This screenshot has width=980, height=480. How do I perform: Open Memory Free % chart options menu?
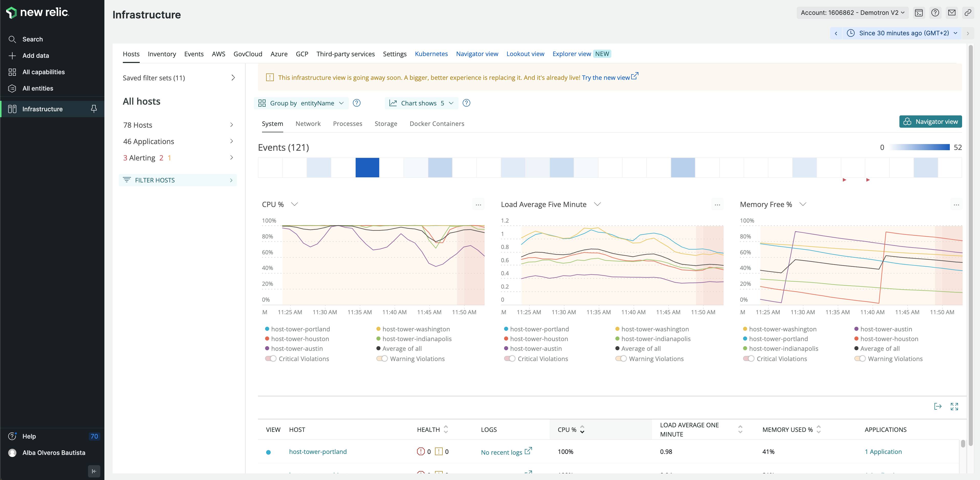coord(956,205)
